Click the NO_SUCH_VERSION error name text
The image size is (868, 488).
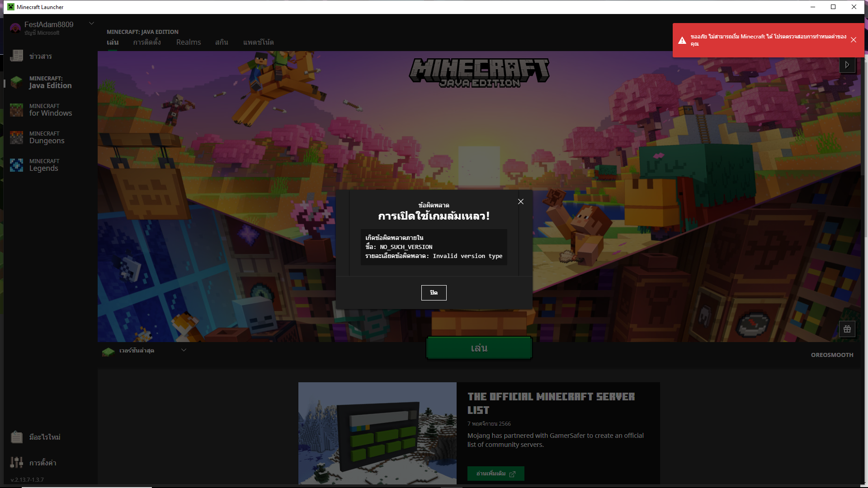(x=406, y=247)
